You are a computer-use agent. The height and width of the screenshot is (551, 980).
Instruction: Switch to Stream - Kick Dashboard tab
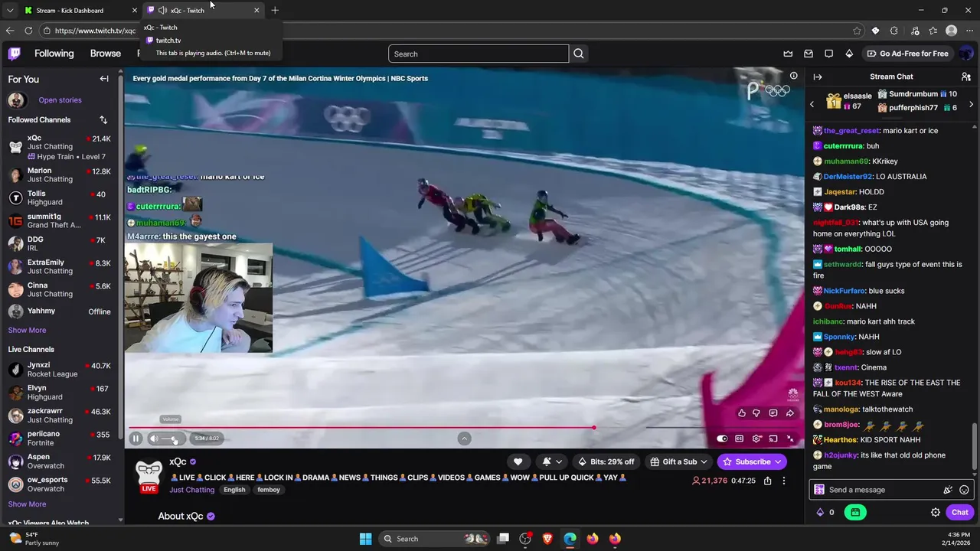pos(80,10)
